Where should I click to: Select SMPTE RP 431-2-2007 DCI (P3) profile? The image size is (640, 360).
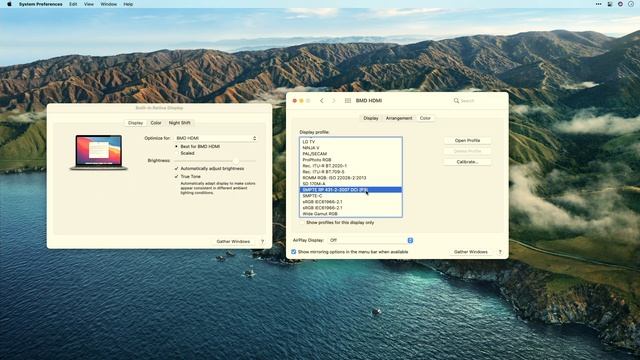[351, 190]
